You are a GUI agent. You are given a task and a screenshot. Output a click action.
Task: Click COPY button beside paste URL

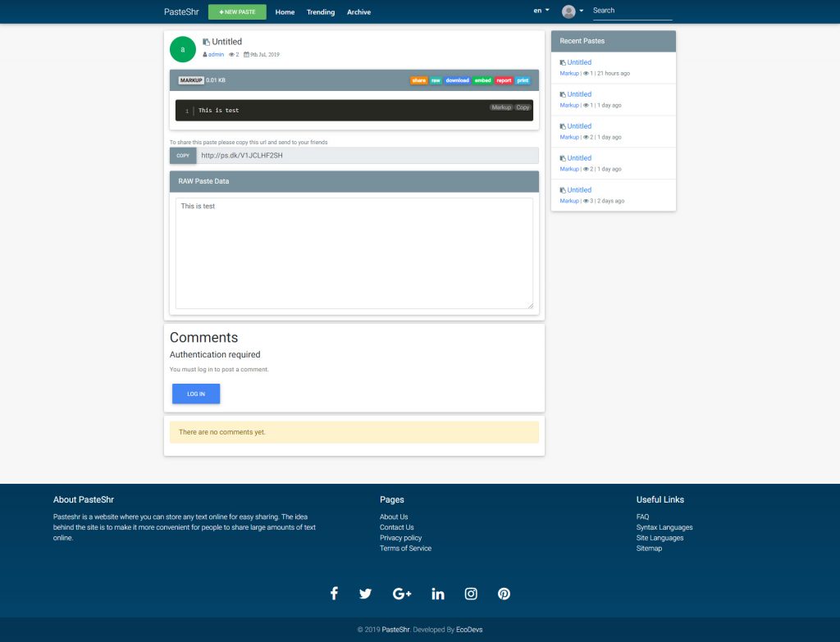click(x=183, y=155)
